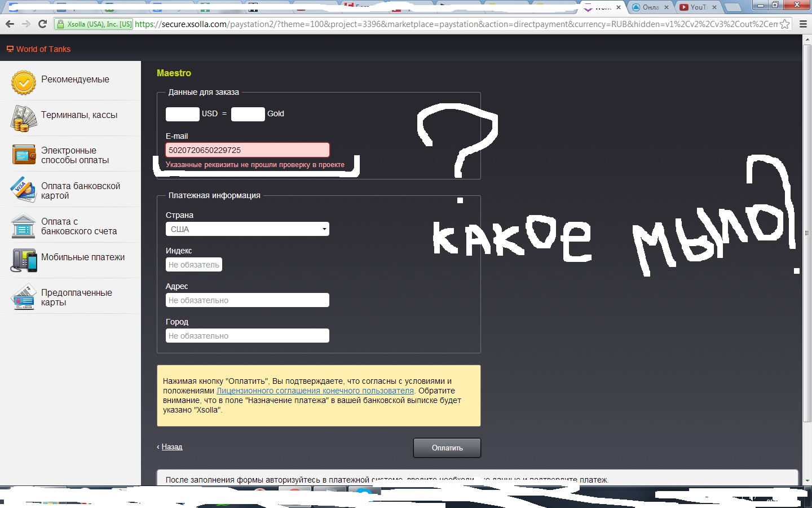This screenshot has height=508, width=812.
Task: View the Xsolla (USA), Inc. security certificate badge
Action: pyautogui.click(x=94, y=24)
